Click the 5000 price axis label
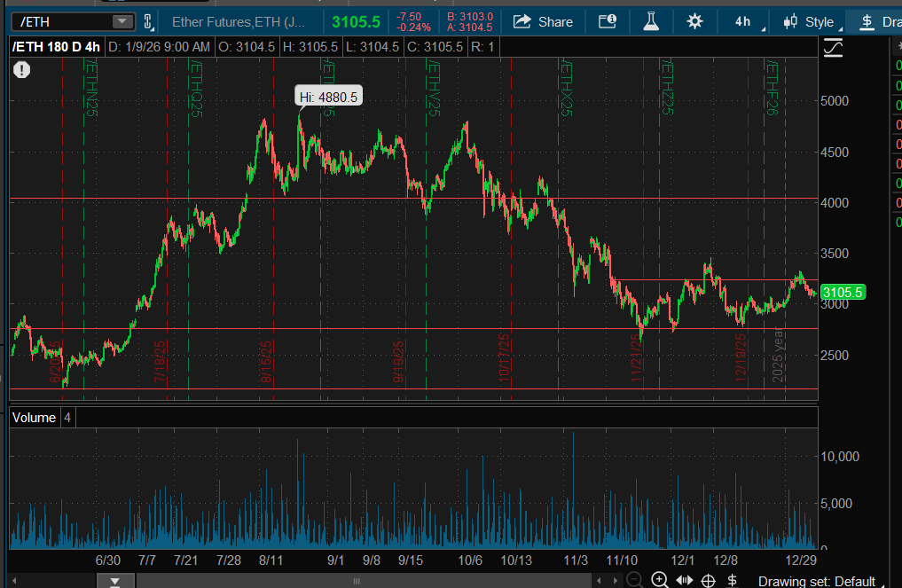This screenshot has width=902, height=588. pos(835,101)
